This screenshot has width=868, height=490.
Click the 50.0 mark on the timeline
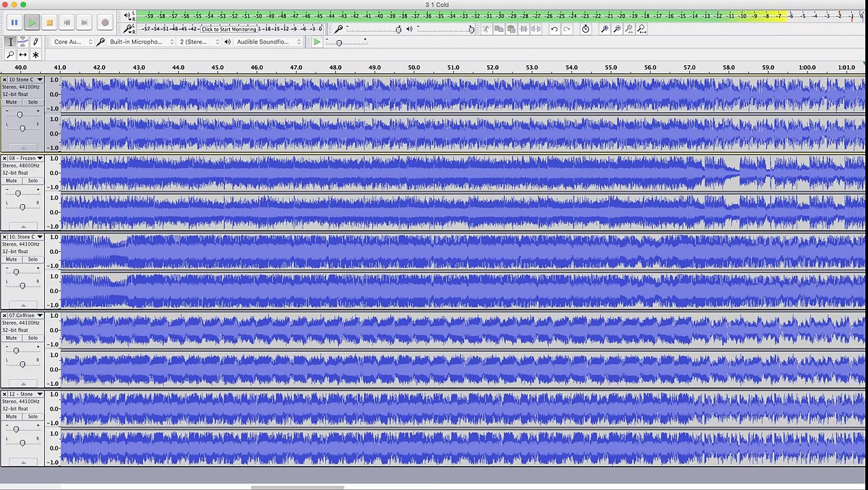point(414,68)
